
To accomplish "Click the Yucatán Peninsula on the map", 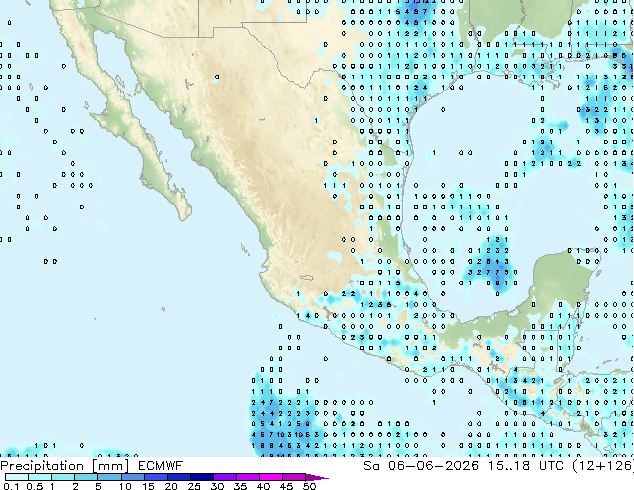I will tap(564, 279).
